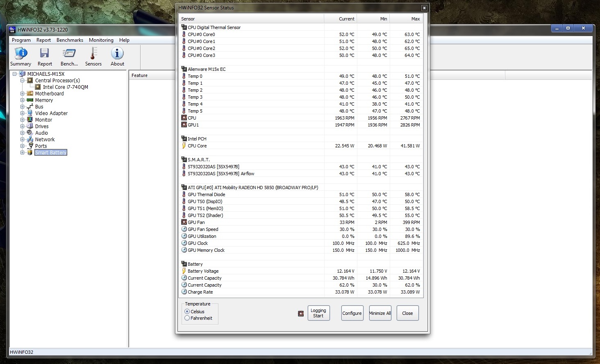Screen dimensions: 600x364
Task: Close Sensor Status with title bar X
Action: pyautogui.click(x=424, y=8)
